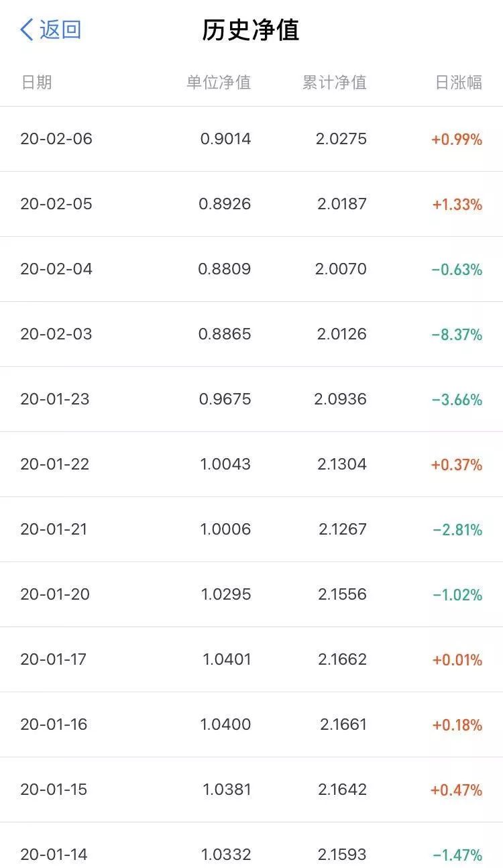The image size is (503, 868).
Task: Select unit net value 1.0401
Action: click(227, 659)
